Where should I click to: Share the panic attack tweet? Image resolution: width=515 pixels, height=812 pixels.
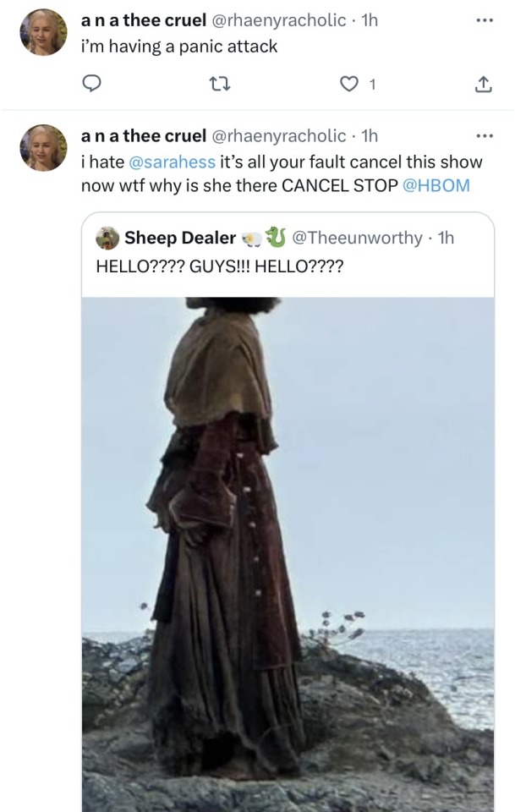(483, 83)
